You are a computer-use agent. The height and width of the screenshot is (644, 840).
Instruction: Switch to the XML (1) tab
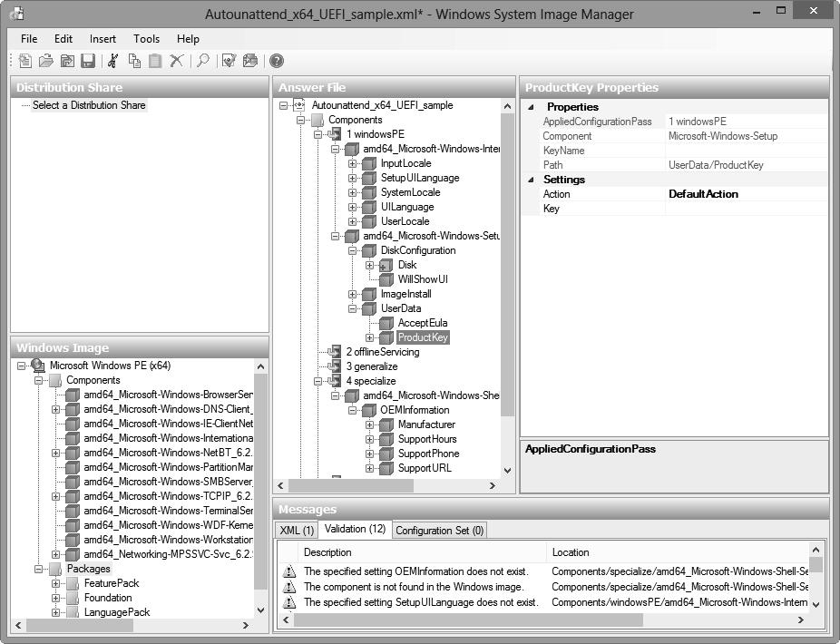(297, 531)
